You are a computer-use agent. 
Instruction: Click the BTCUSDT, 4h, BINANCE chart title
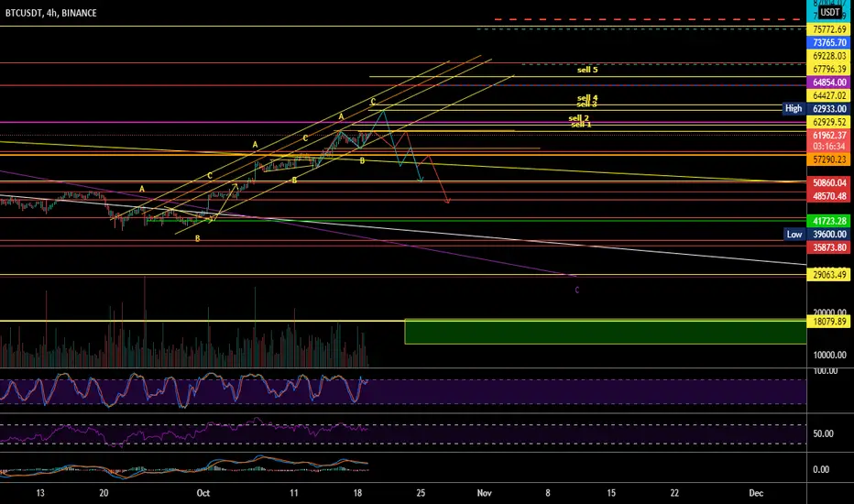50,13
